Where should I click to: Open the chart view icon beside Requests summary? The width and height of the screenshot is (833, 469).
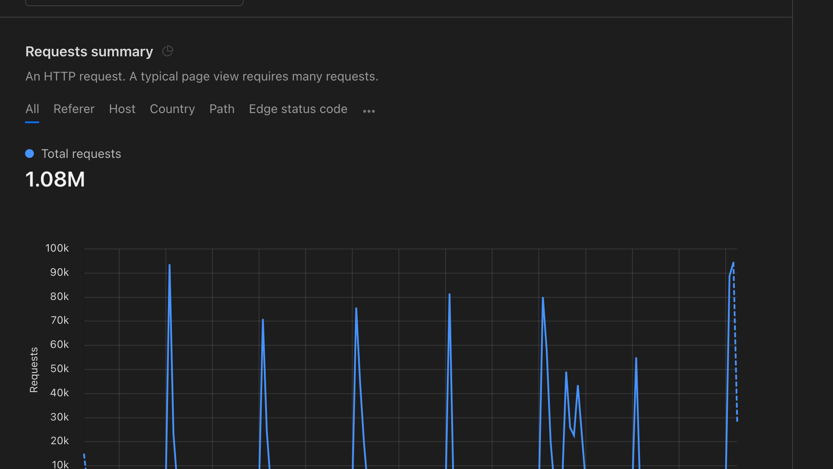pos(167,51)
